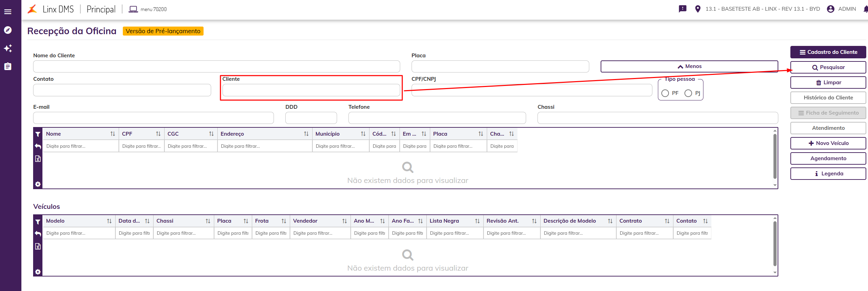Select the PJ person type radio

[x=688, y=93]
